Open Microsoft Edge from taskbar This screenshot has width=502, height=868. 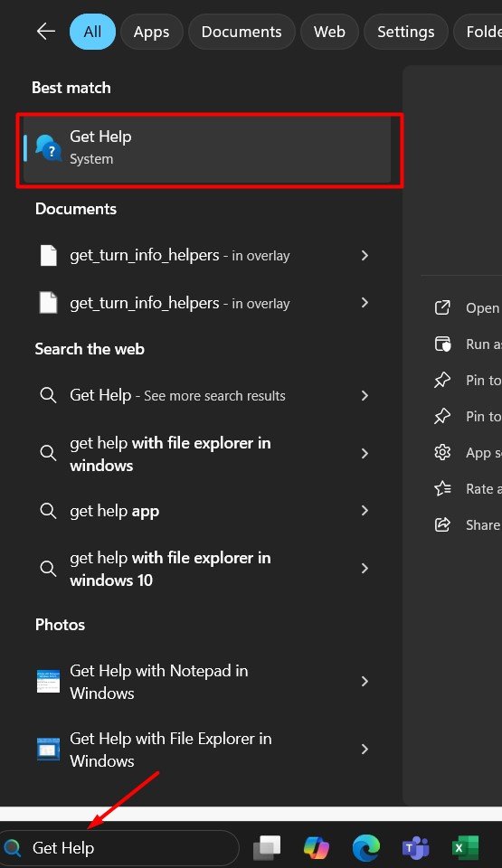[366, 847]
